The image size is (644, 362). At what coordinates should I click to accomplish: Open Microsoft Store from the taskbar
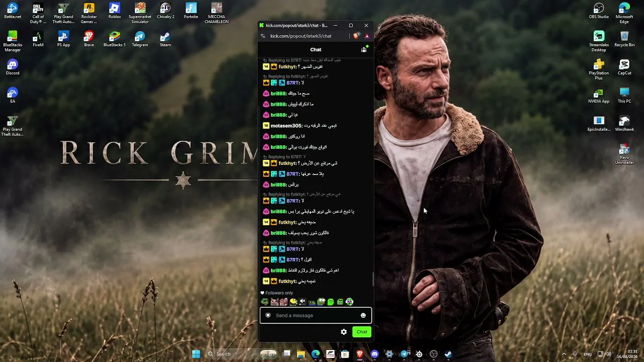click(x=345, y=354)
